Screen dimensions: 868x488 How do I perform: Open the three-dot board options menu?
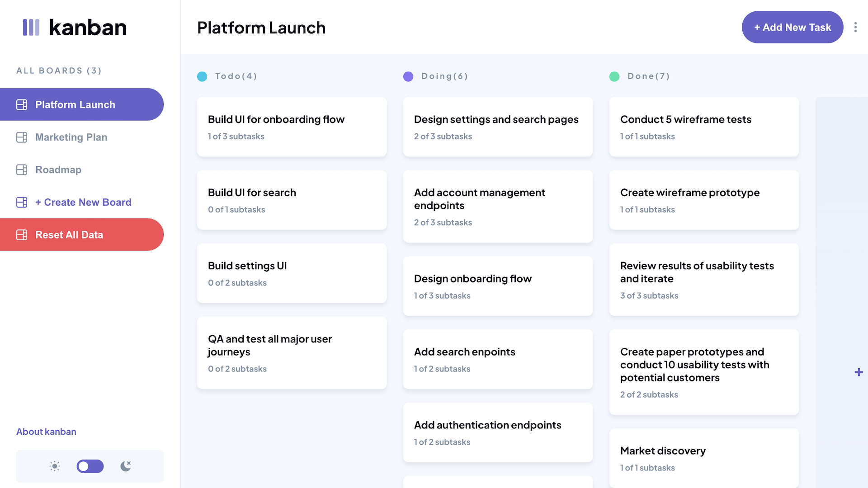pyautogui.click(x=855, y=28)
